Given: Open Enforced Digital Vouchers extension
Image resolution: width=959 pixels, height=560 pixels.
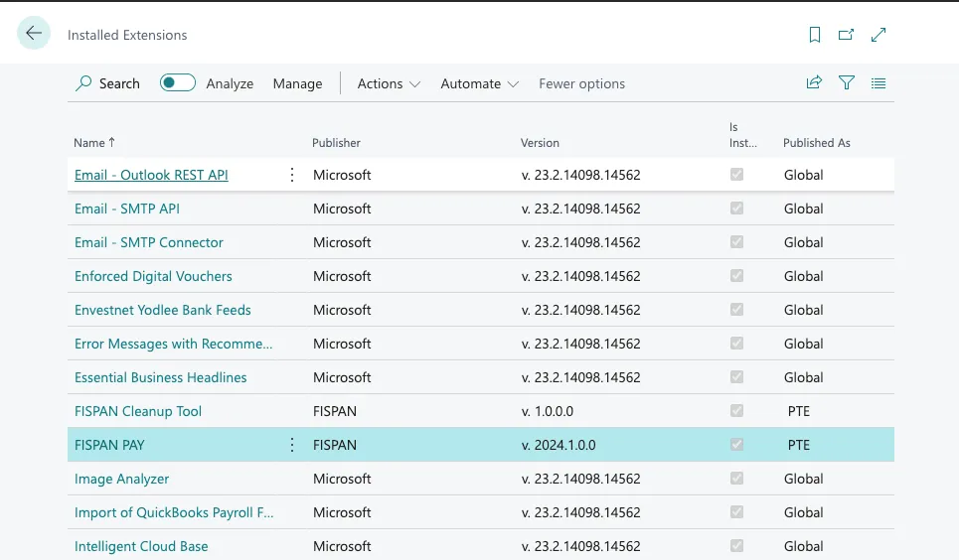Looking at the screenshot, I should 153,276.
